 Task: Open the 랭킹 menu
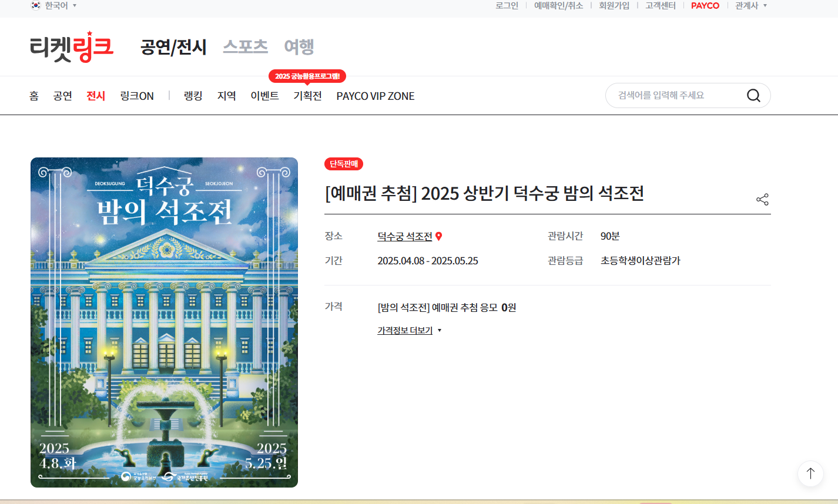(193, 96)
